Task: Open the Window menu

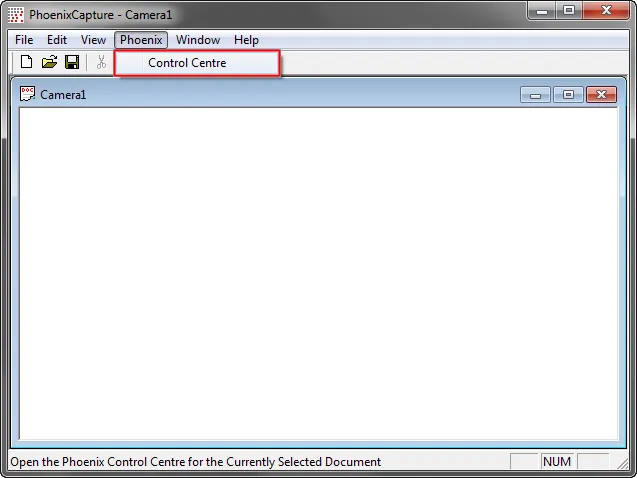Action: (198, 40)
